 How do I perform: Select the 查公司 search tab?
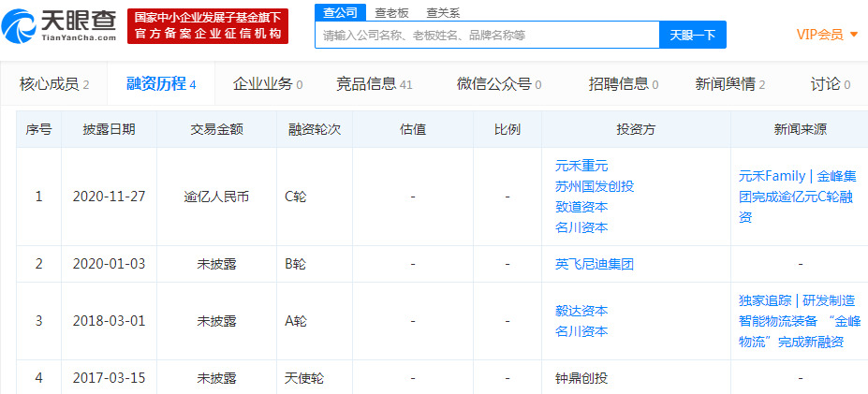[340, 12]
